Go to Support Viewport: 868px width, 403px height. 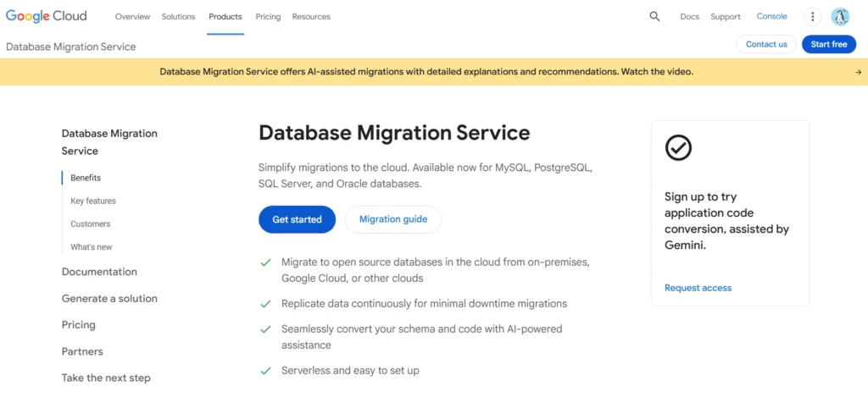(726, 17)
